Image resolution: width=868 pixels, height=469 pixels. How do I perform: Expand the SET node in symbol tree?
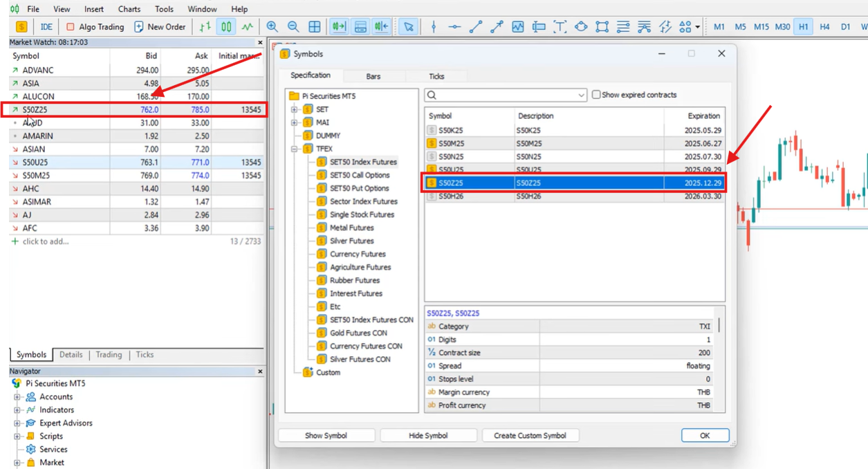point(295,109)
